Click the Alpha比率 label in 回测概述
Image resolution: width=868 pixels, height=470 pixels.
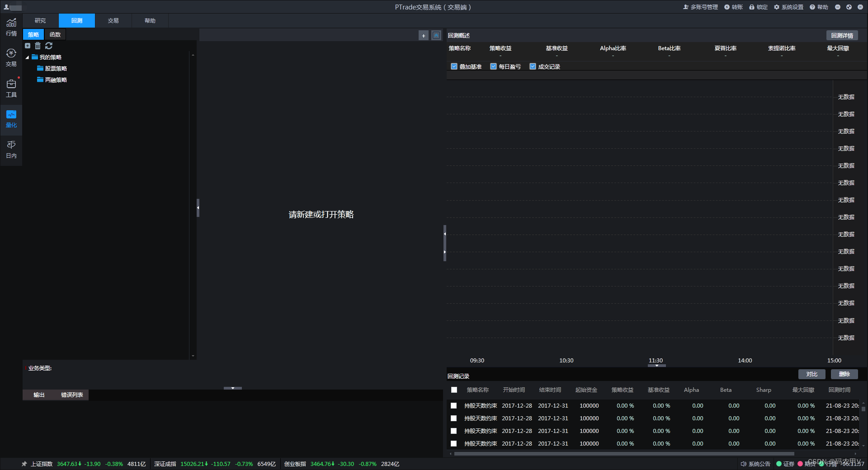coord(613,48)
